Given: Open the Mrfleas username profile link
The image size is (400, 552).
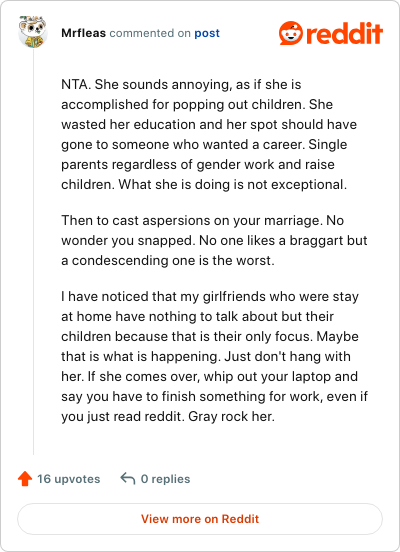Looking at the screenshot, I should point(83,33).
